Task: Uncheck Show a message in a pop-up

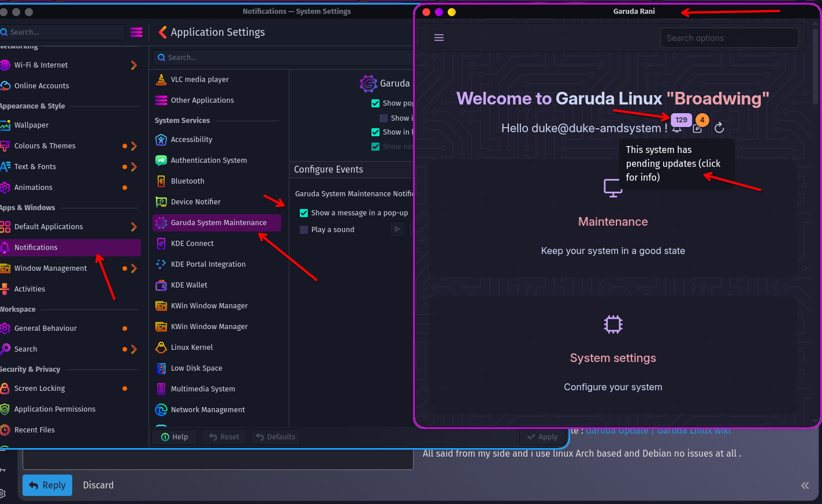Action: (x=304, y=213)
